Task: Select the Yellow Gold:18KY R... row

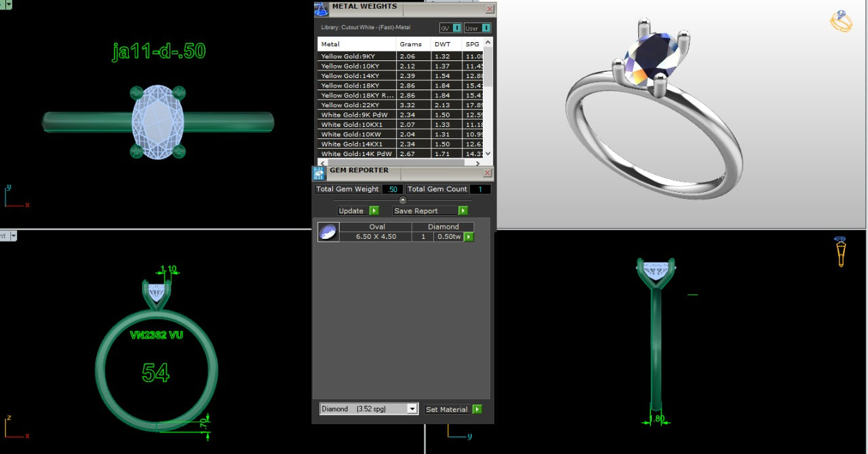Action: tap(400, 96)
